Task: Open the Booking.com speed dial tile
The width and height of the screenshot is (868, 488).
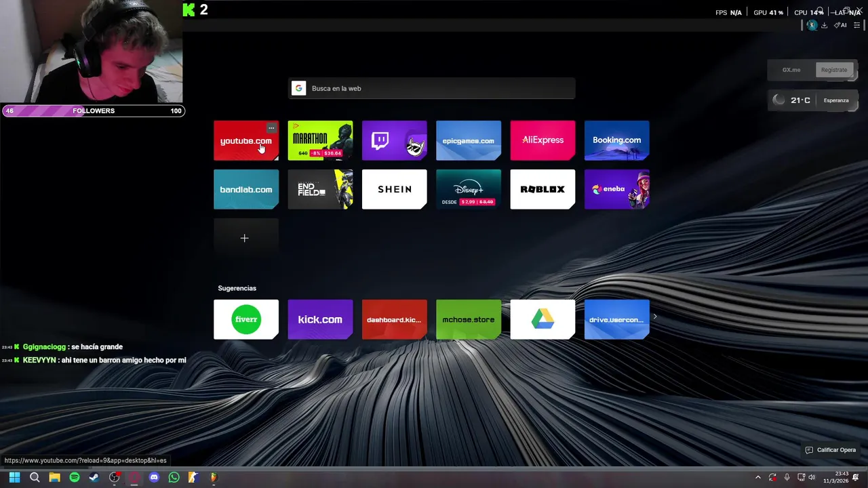Action: click(x=616, y=141)
